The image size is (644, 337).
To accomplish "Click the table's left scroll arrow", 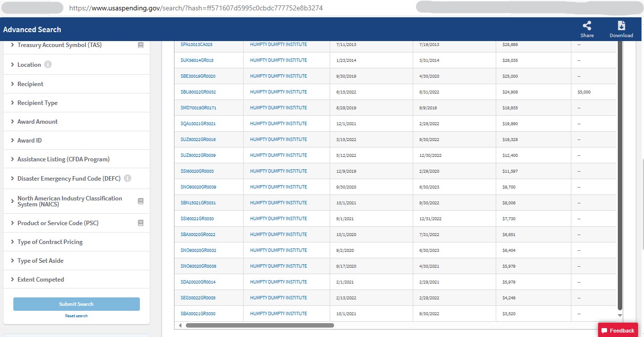I will [180, 325].
